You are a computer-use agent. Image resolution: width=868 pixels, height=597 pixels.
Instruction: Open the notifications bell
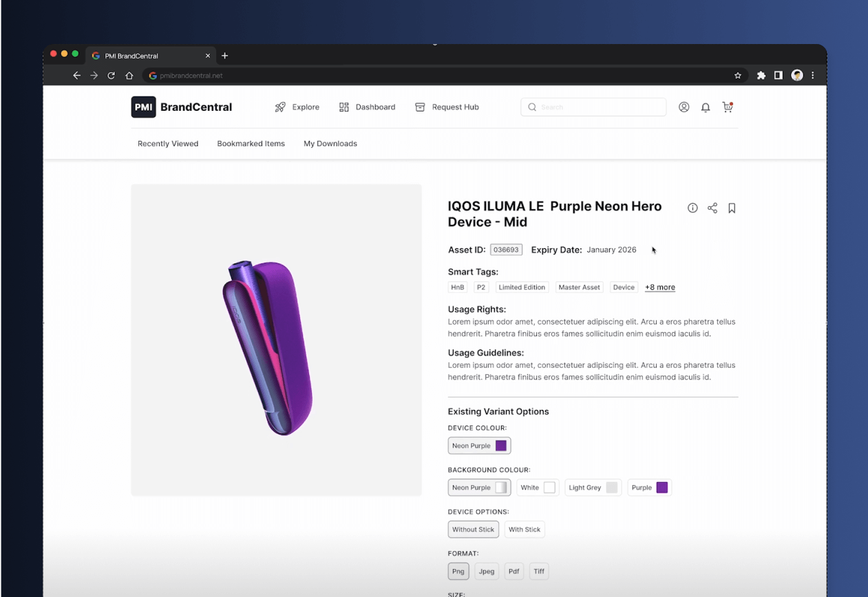coord(706,107)
